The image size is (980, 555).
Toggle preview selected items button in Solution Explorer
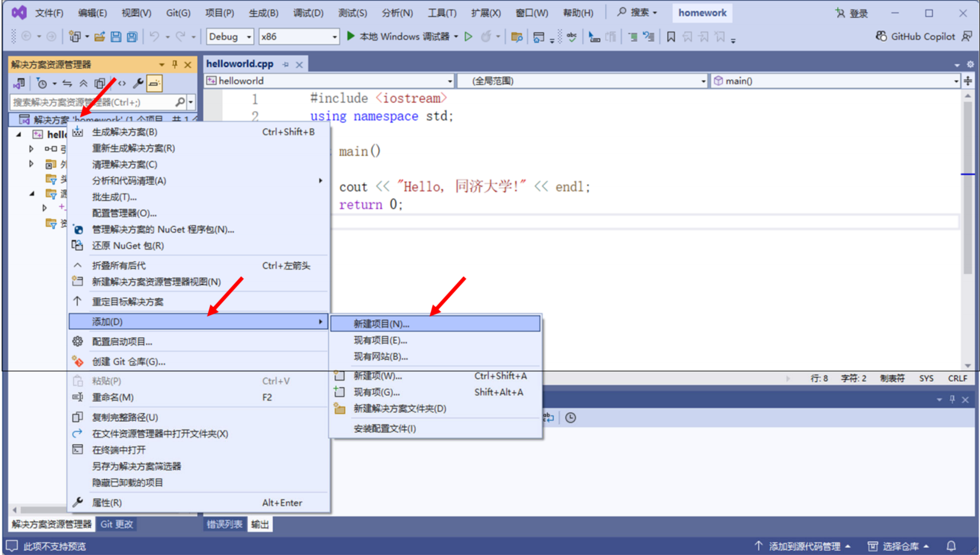154,83
